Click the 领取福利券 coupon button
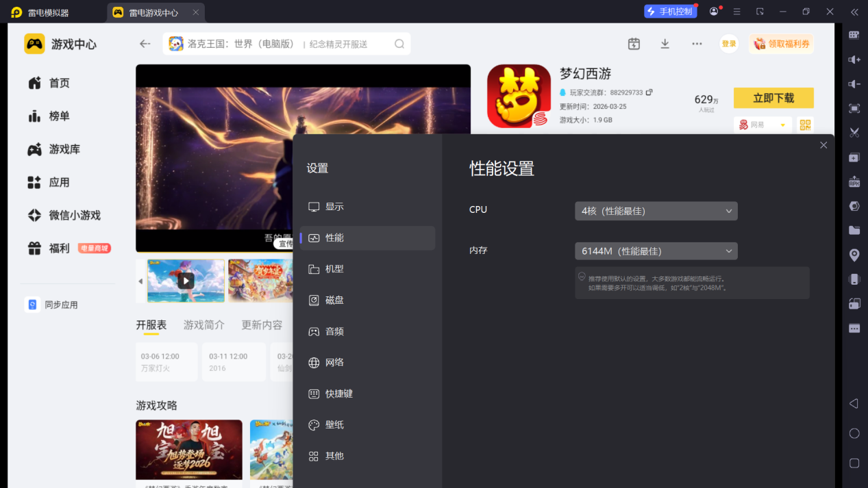 [x=782, y=44]
